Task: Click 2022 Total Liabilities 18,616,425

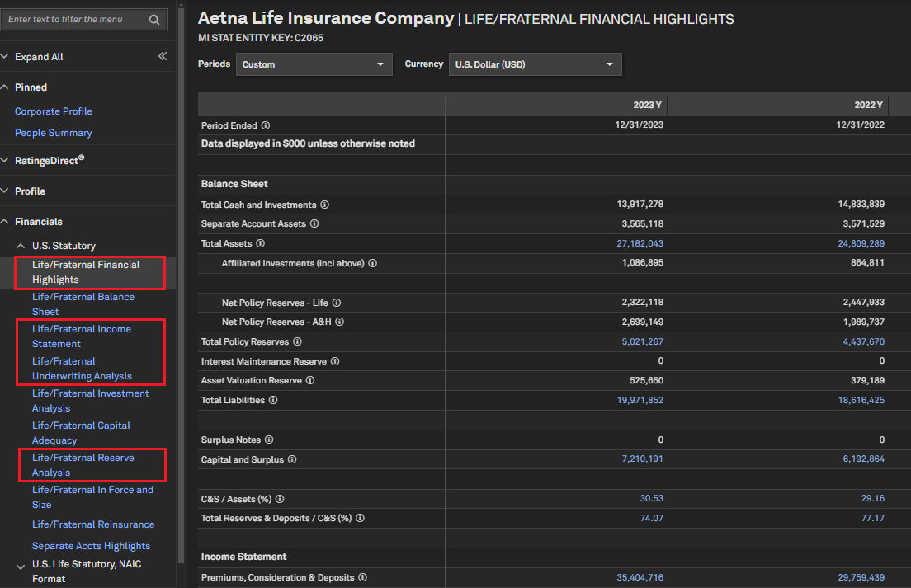Action: 861,400
